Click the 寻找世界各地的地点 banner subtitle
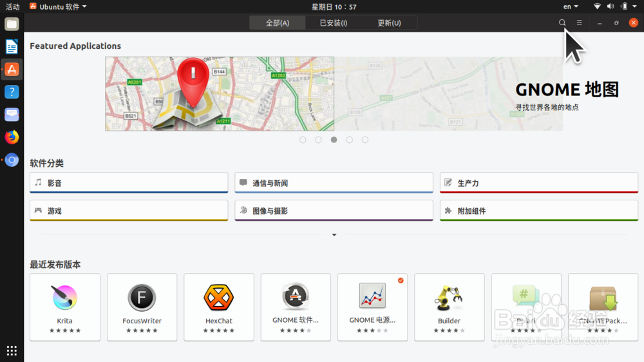The height and width of the screenshot is (362, 644). coord(547,107)
